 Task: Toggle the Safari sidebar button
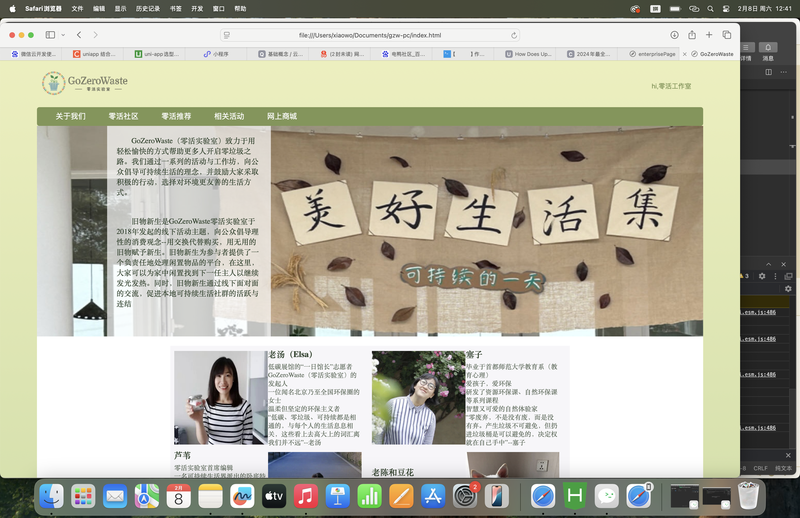50,35
